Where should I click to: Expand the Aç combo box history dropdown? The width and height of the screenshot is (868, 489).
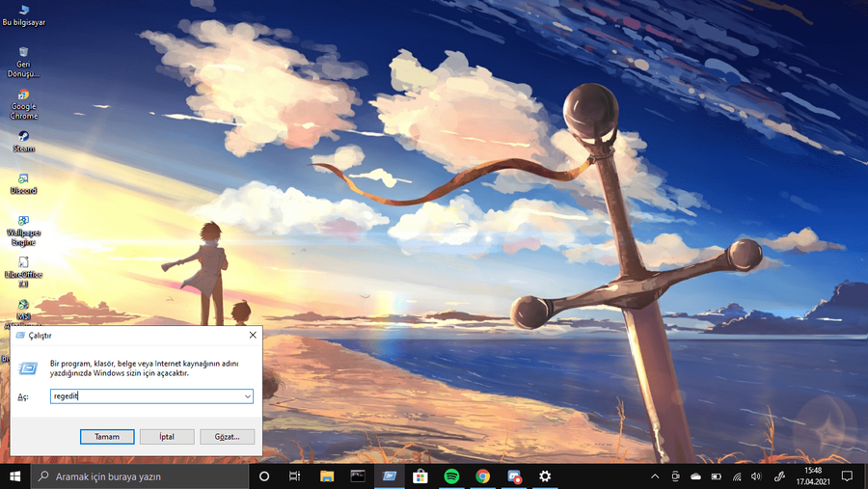point(248,396)
